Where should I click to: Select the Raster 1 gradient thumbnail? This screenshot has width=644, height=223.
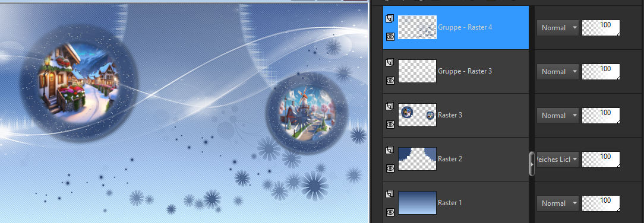[417, 203]
